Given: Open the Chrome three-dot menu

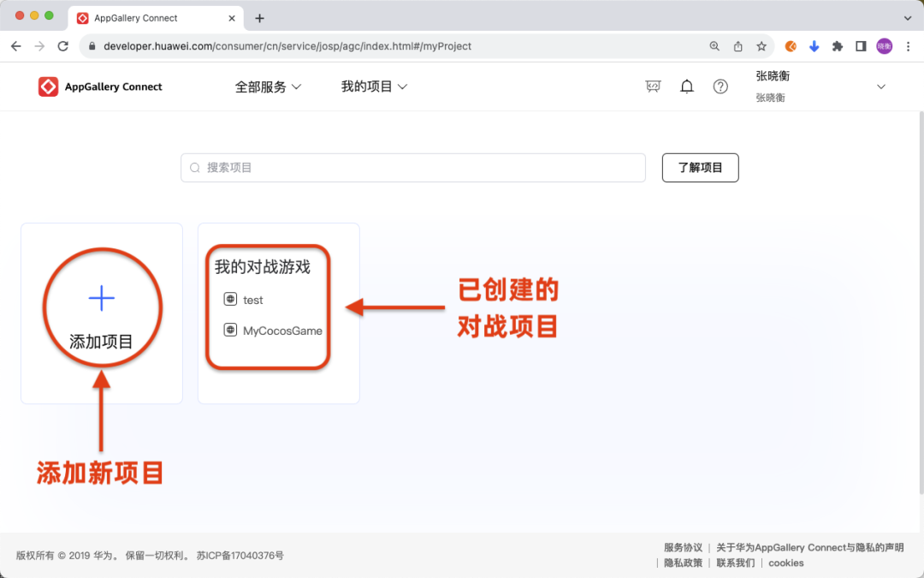Looking at the screenshot, I should [x=908, y=46].
